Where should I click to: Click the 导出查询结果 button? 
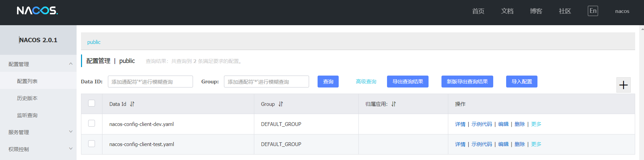coord(408,82)
